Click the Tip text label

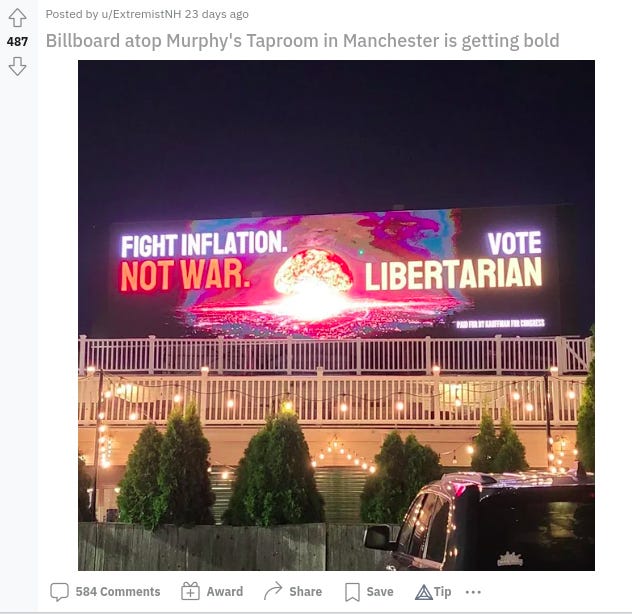point(442,591)
